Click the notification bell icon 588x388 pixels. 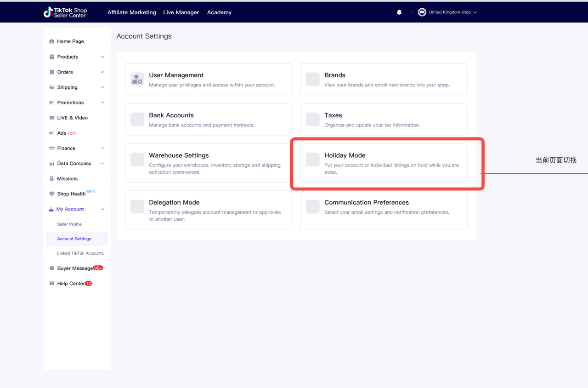399,12
